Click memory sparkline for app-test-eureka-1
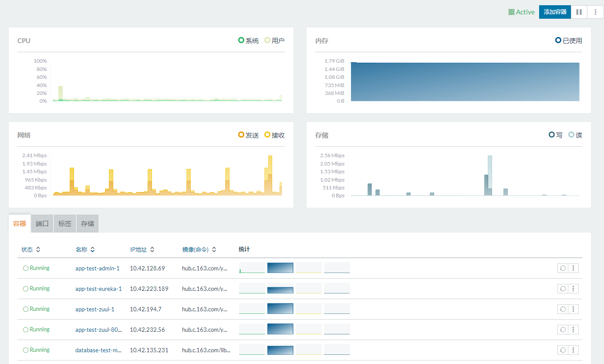This screenshot has height=364, width=604. point(280,288)
